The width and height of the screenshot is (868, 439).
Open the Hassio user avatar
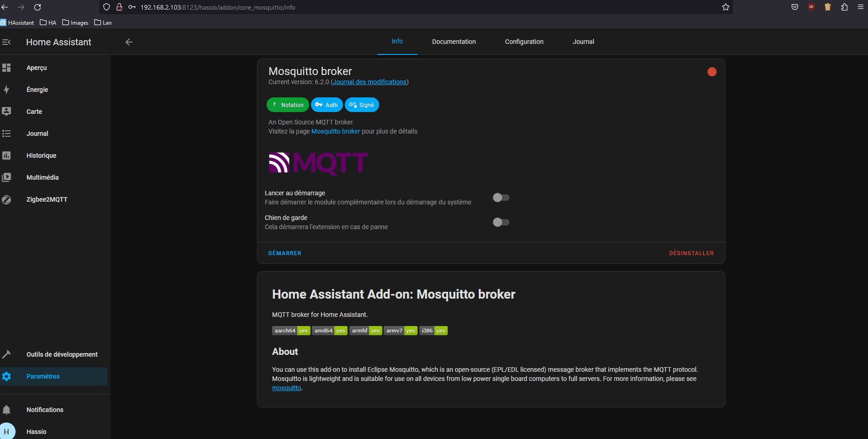[6, 431]
